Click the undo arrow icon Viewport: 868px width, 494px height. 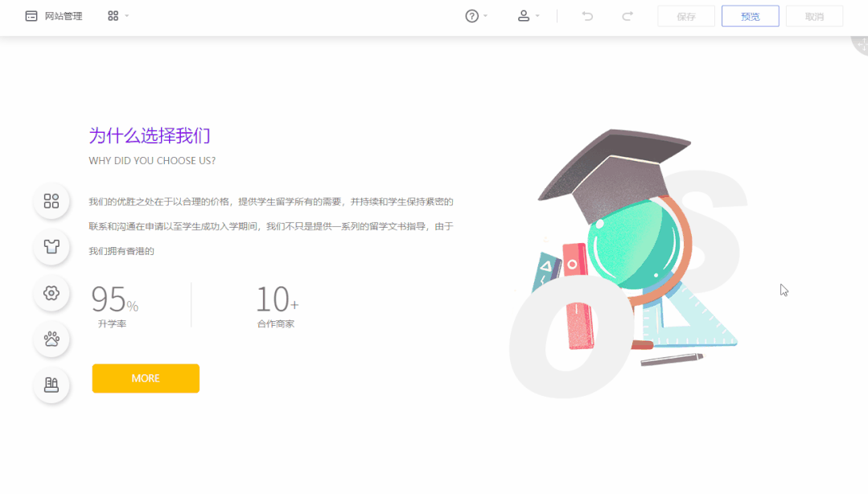pos(587,15)
